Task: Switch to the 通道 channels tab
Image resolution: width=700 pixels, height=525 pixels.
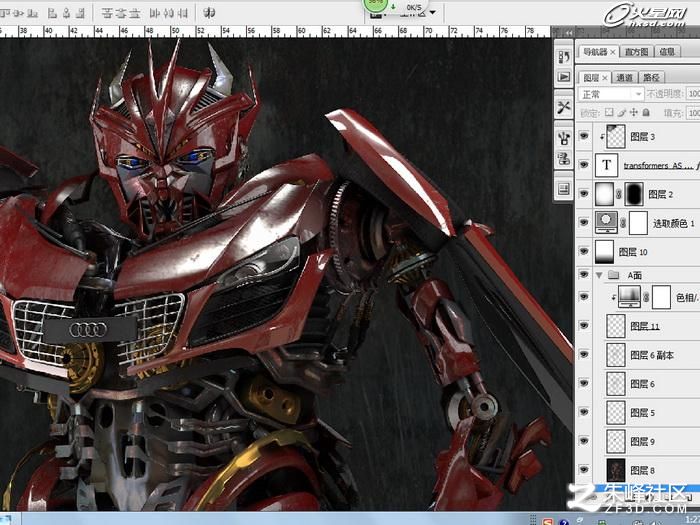Action: click(x=624, y=78)
